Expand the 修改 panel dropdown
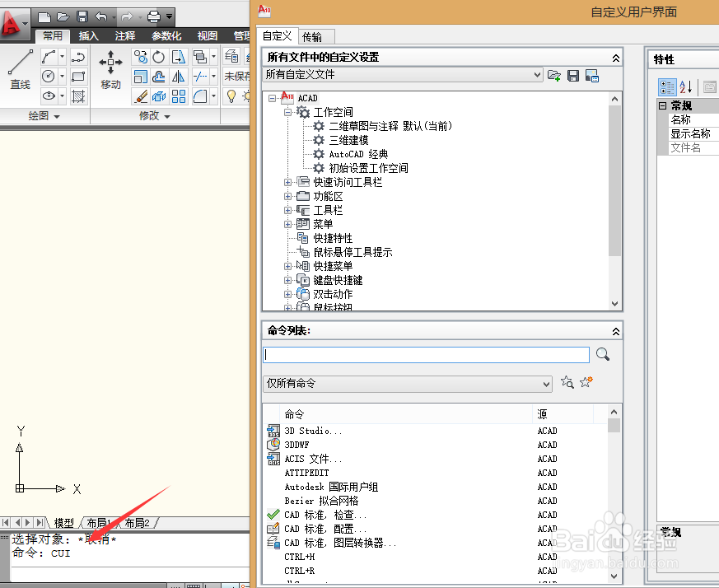Screen dimensions: 719x588 coord(155,116)
